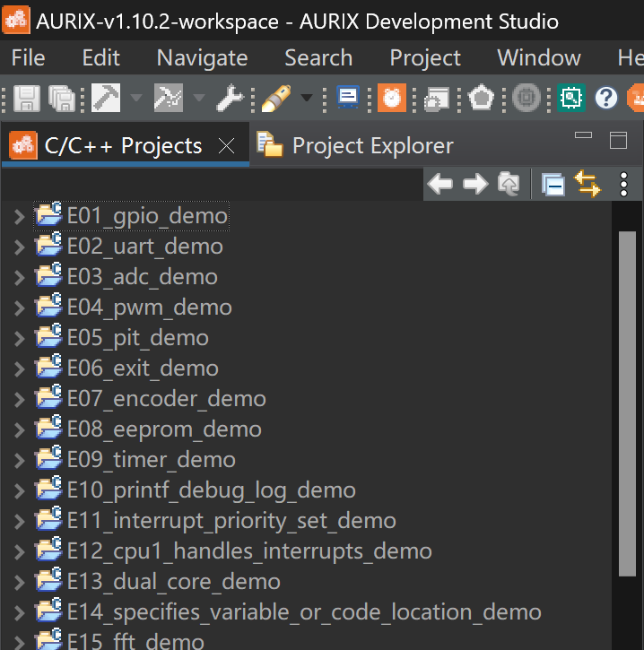Click the projects list vertical scrollbar

[x=627, y=403]
